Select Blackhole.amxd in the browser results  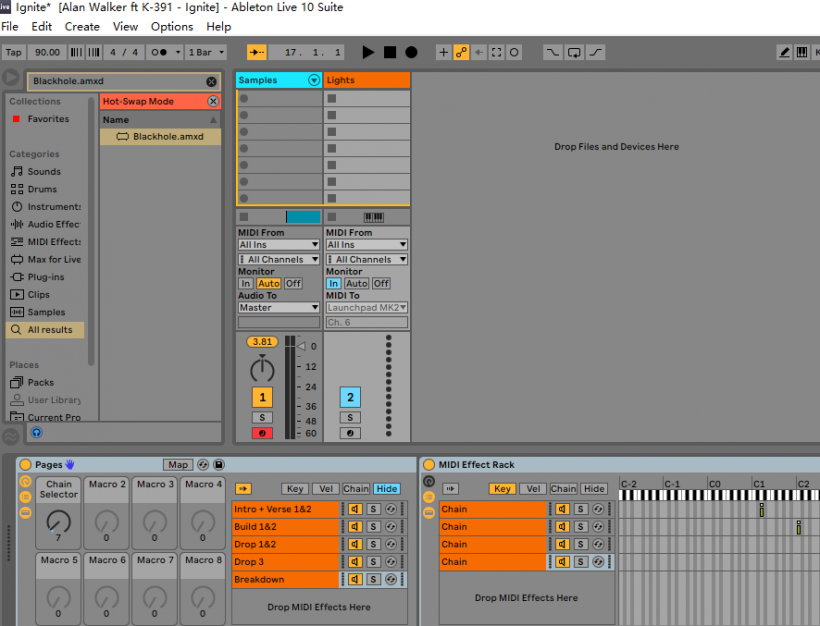point(160,136)
